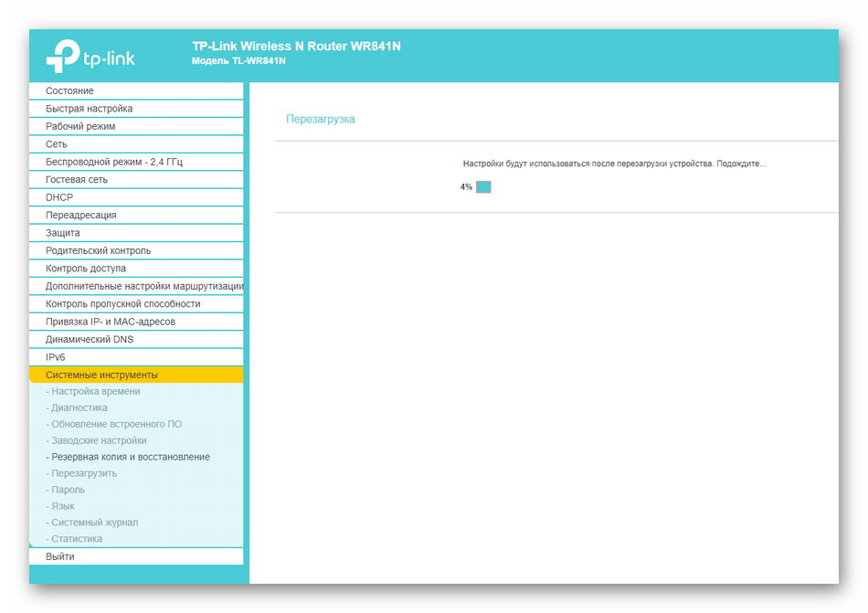Expand the Гостевая сеть section
This screenshot has width=868, height=613.
point(77,180)
